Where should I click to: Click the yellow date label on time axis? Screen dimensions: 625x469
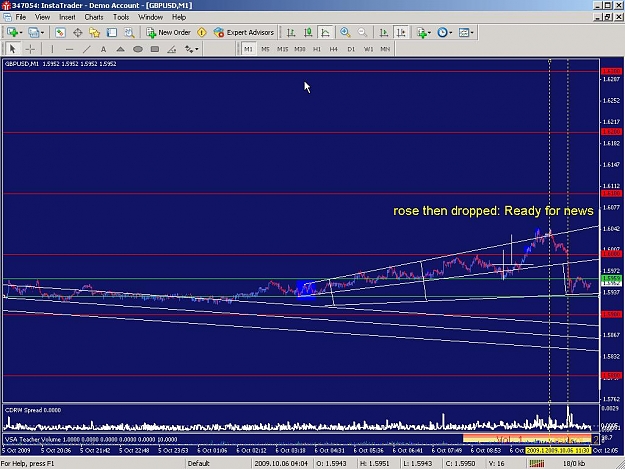tap(558, 450)
